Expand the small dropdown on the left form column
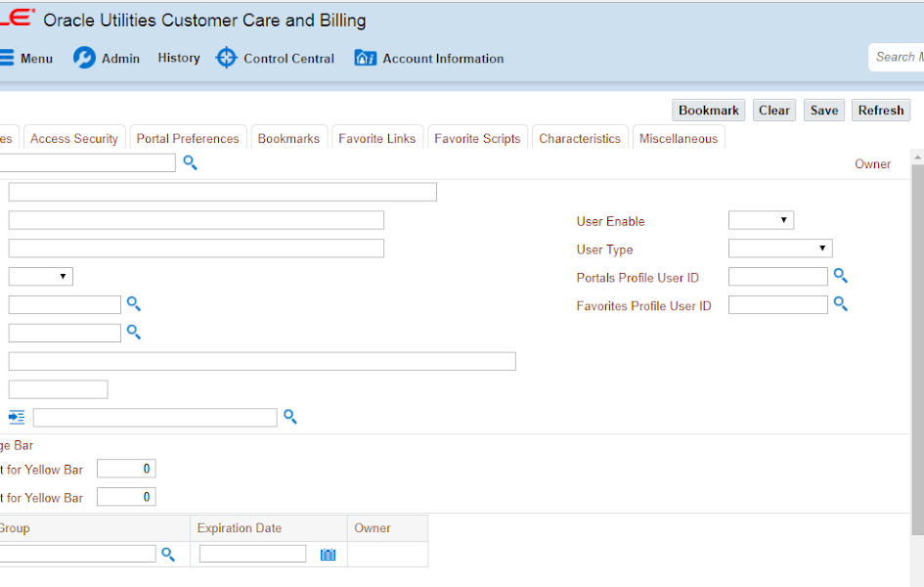 [x=40, y=276]
